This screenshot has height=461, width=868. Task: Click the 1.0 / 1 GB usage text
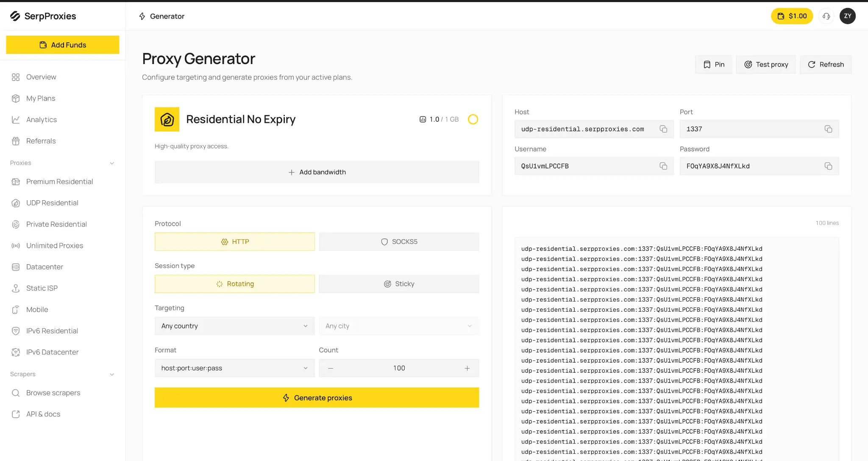click(444, 120)
